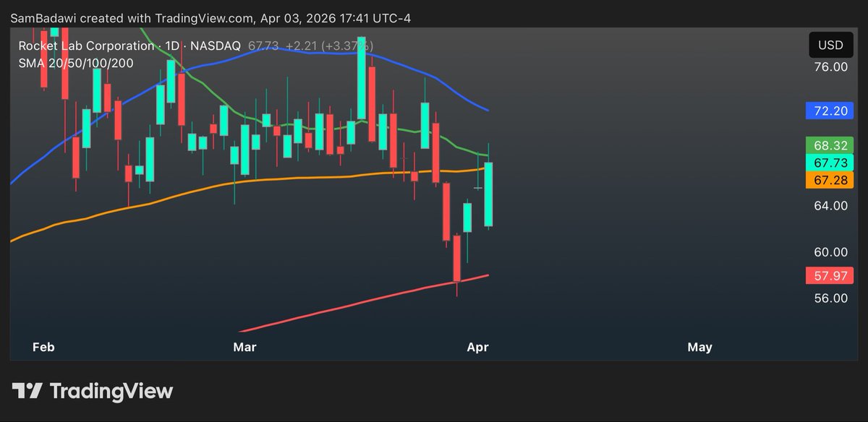Click the Rocket Lab Corporation symbol title
Viewport: 868px width, 422px height.
pos(86,46)
